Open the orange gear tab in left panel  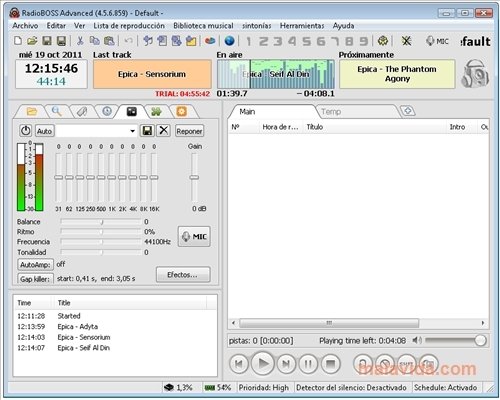(181, 111)
